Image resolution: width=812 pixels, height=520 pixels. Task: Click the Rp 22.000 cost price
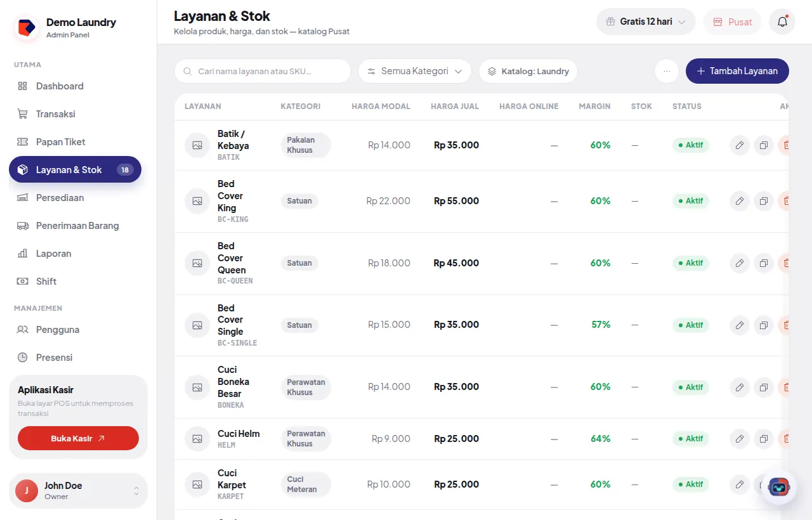(x=388, y=201)
